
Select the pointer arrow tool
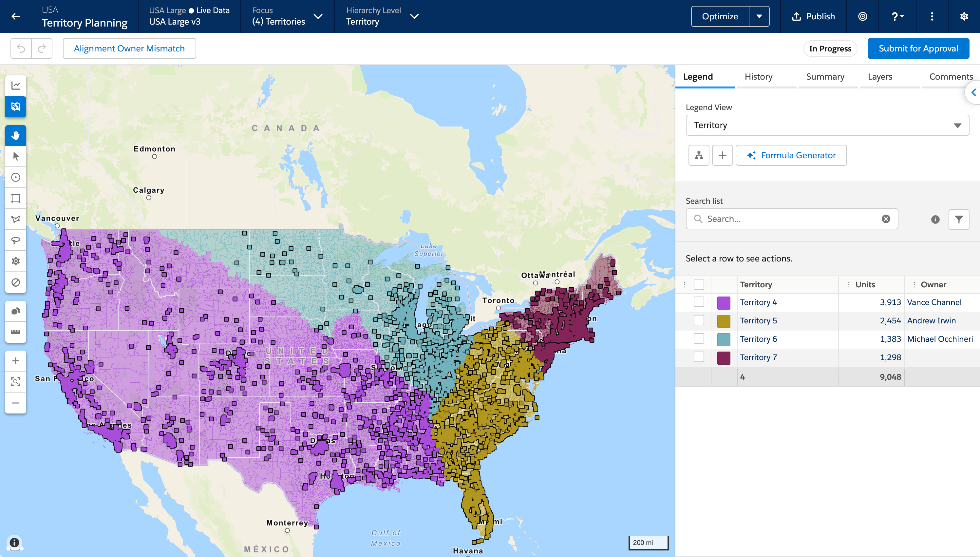click(16, 156)
